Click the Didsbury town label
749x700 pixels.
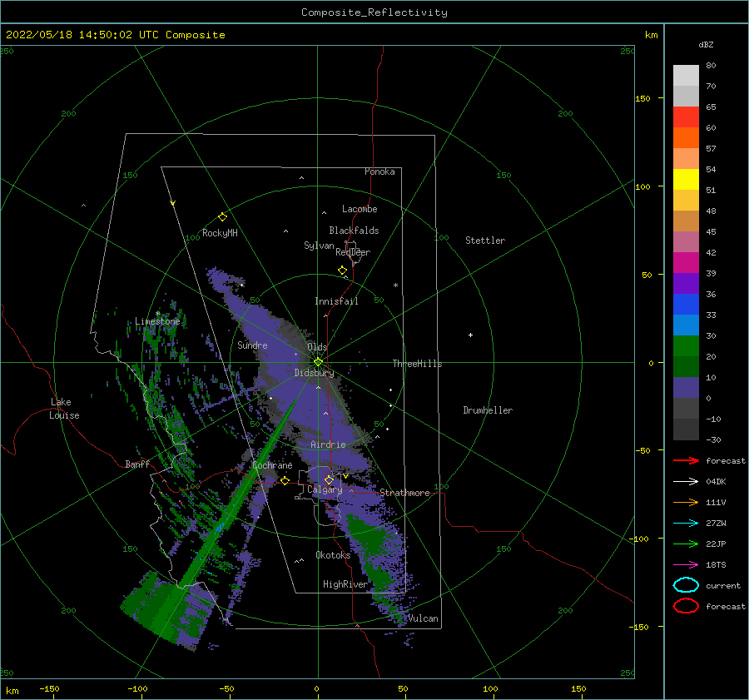tap(315, 373)
